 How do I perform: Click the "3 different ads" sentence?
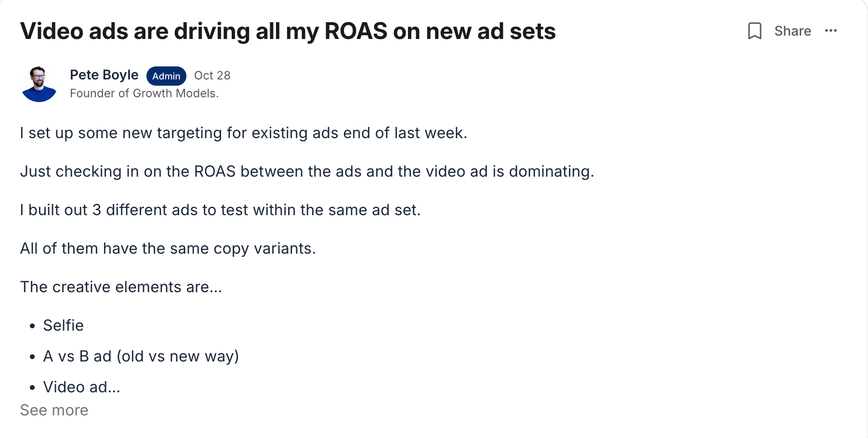[x=220, y=210]
